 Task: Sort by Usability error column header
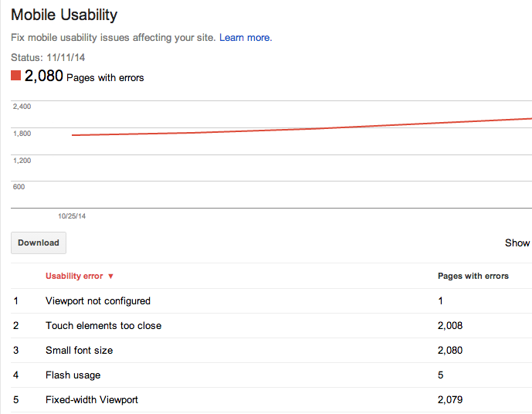coord(74,276)
